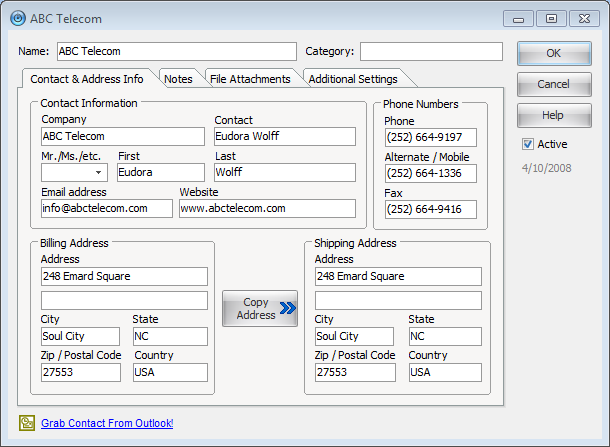Click the Shipping Zip / Postal Code field
The width and height of the screenshot is (610, 447).
pos(355,372)
